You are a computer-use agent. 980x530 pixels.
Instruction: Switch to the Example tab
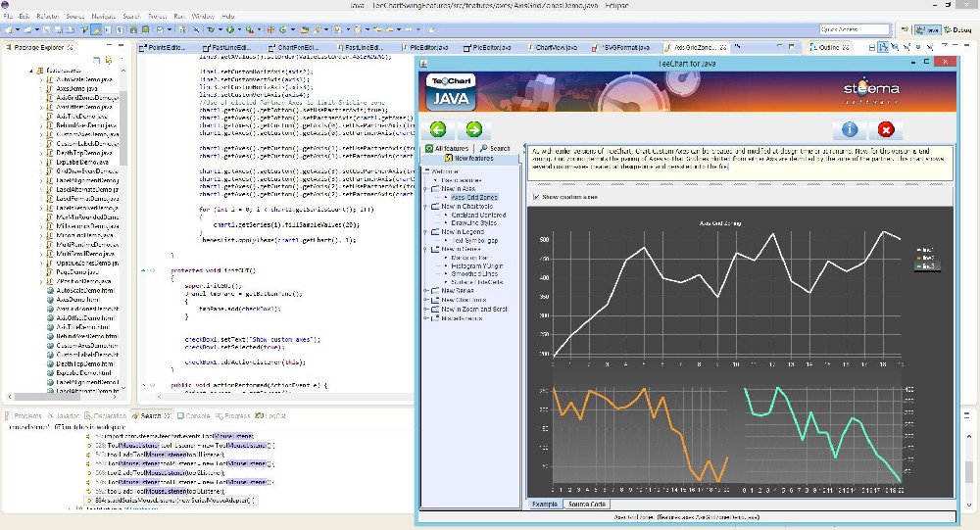point(544,504)
